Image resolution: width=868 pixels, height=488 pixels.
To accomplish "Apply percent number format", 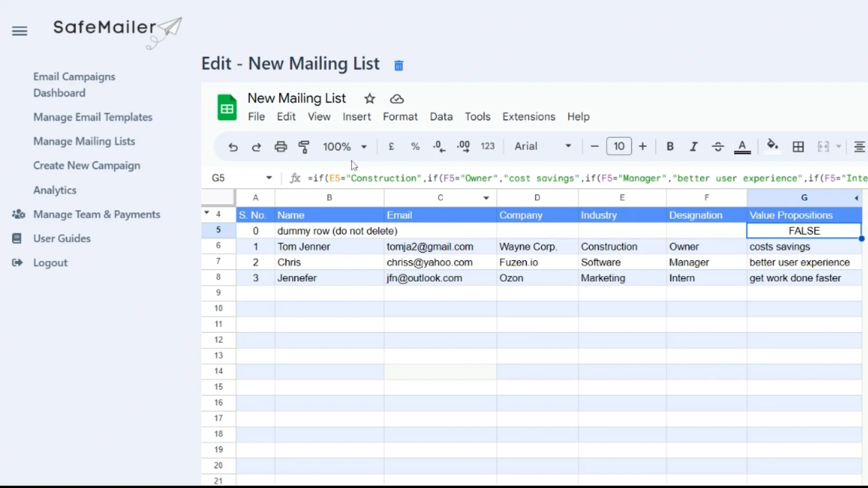I will (x=415, y=146).
